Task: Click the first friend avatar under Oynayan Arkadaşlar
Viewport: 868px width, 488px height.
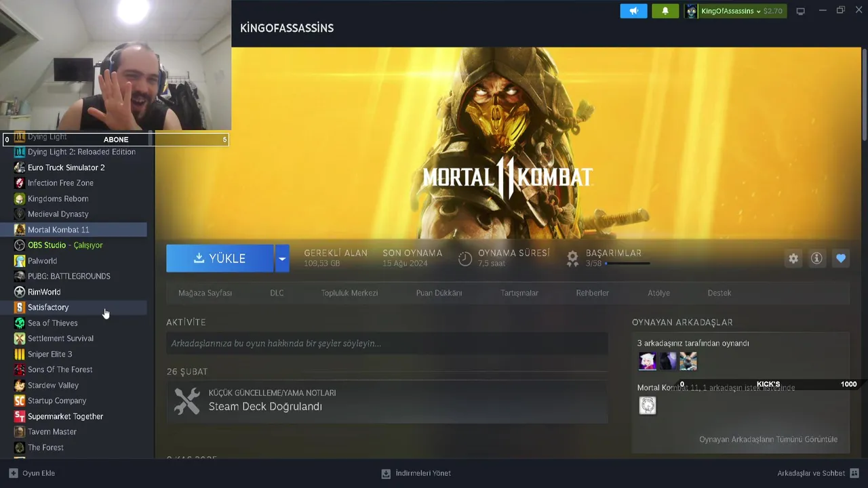Action: [648, 361]
